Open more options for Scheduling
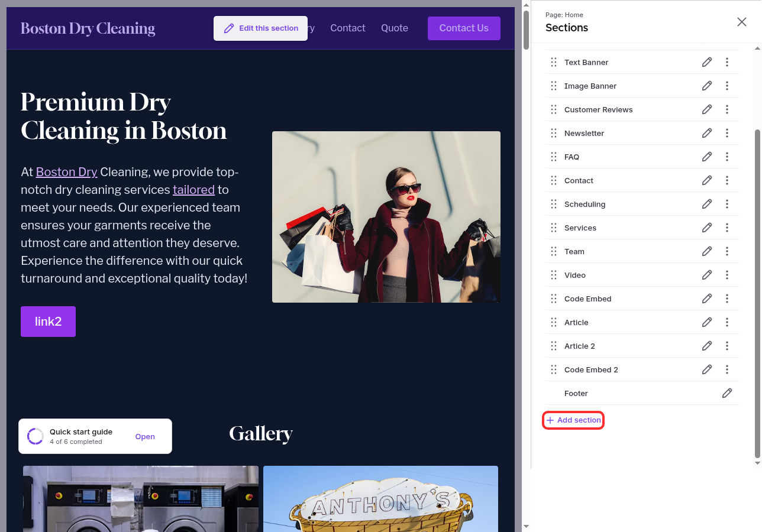This screenshot has height=532, width=762. coord(727,204)
